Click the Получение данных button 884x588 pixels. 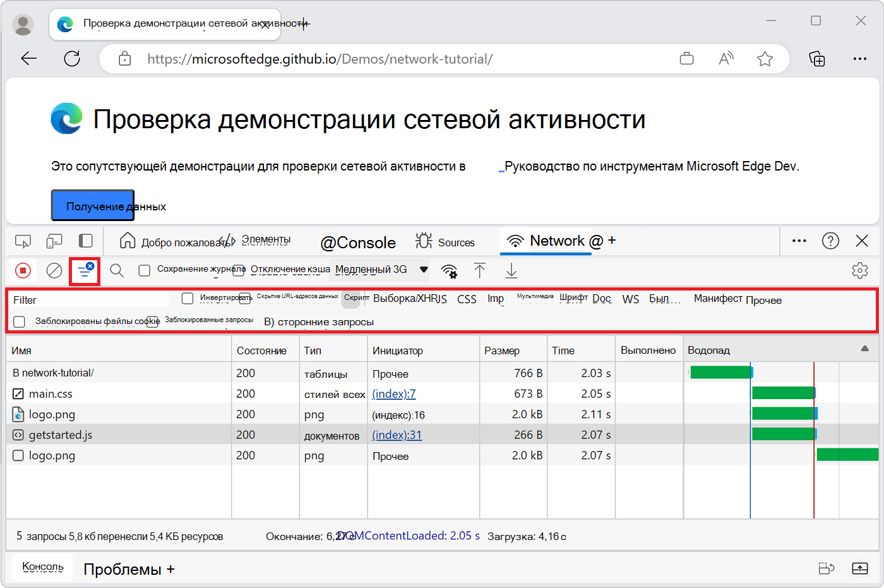pyautogui.click(x=92, y=205)
